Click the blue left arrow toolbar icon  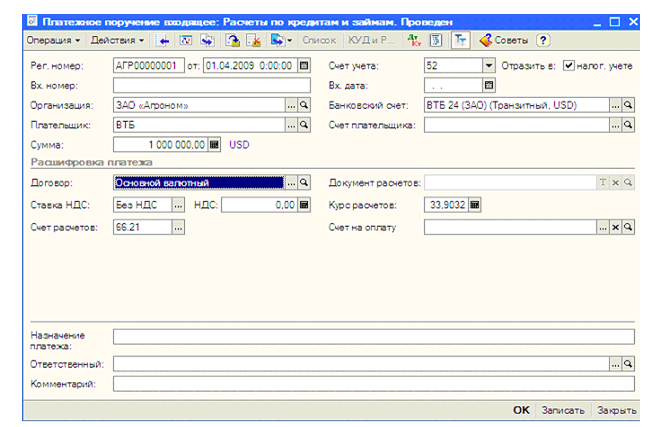click(164, 41)
